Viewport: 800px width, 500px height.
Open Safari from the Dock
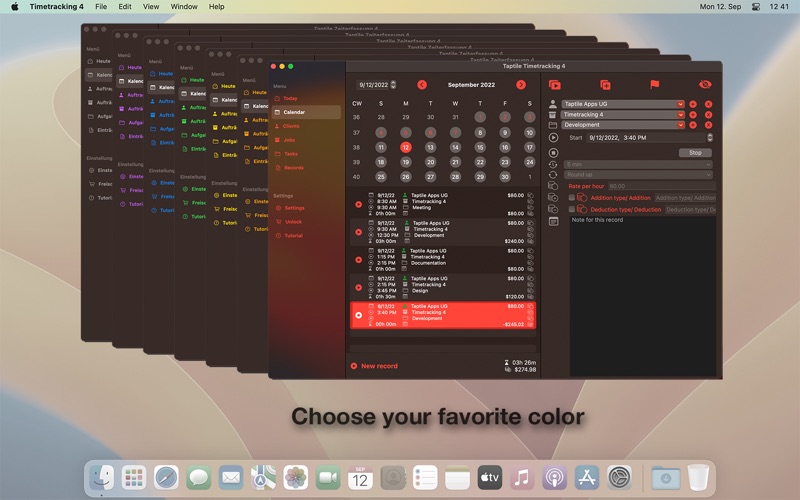pyautogui.click(x=166, y=478)
